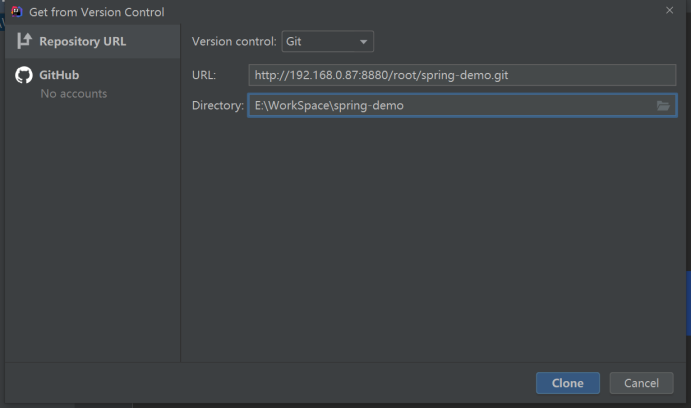This screenshot has height=408, width=692.
Task: Click the 'Version control:' label
Action: pyautogui.click(x=234, y=42)
